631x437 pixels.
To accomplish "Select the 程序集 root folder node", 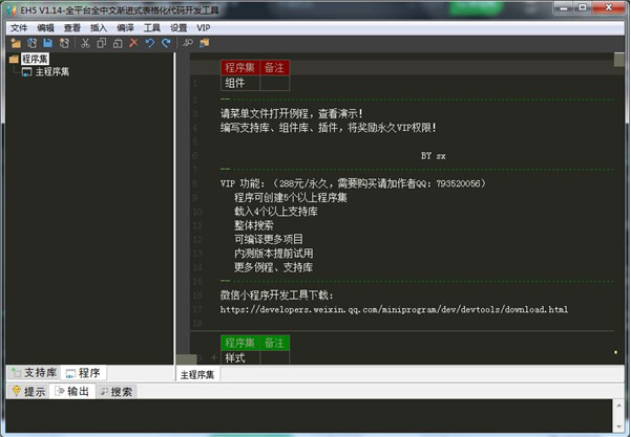I will tap(35, 59).
